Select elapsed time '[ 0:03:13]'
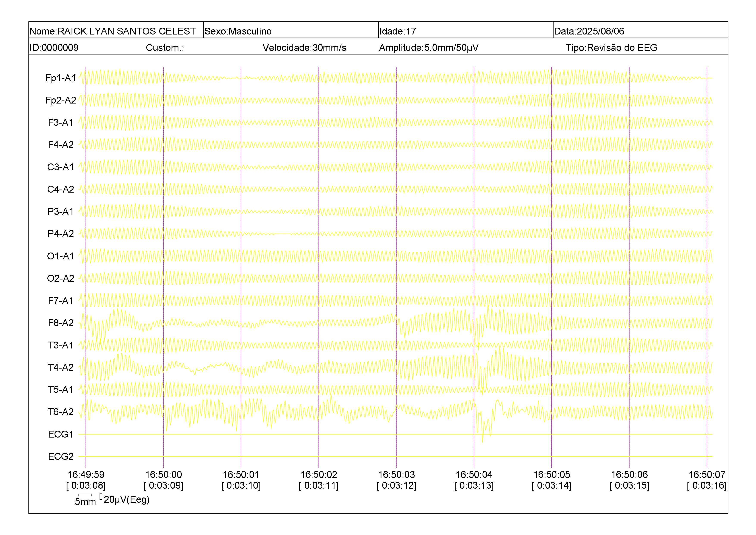 [474, 486]
